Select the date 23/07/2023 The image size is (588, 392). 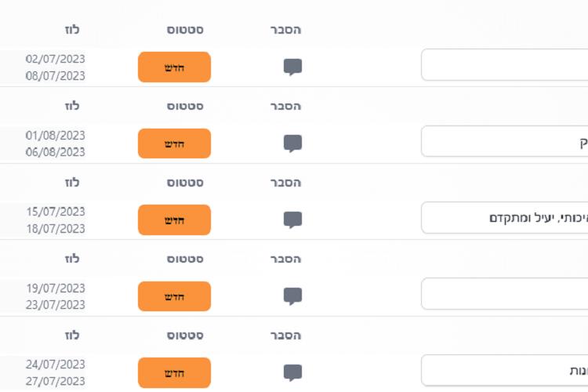coord(56,305)
